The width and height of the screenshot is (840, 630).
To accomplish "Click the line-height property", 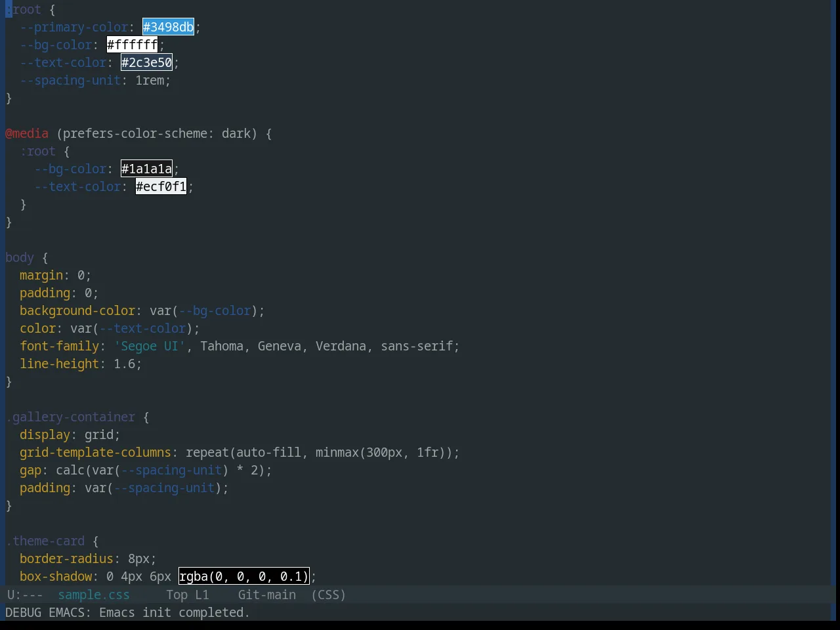I will point(60,364).
